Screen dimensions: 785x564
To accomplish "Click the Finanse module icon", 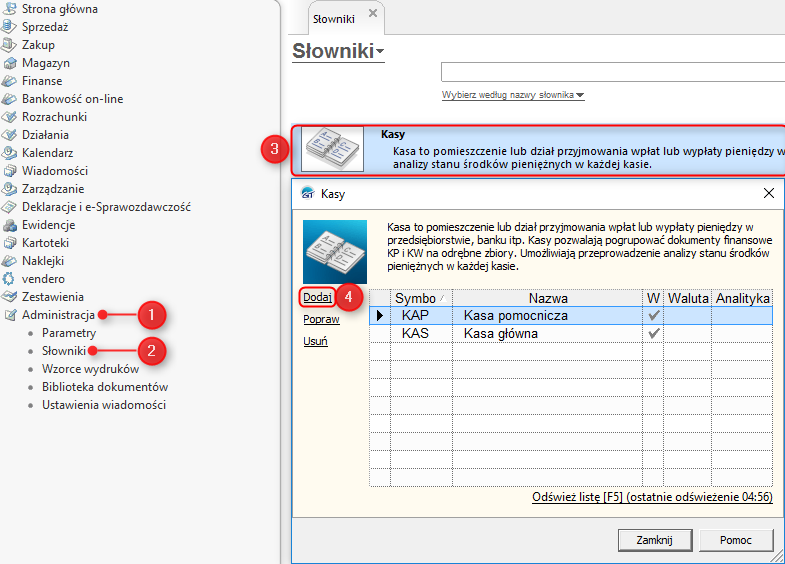I will click(x=9, y=81).
